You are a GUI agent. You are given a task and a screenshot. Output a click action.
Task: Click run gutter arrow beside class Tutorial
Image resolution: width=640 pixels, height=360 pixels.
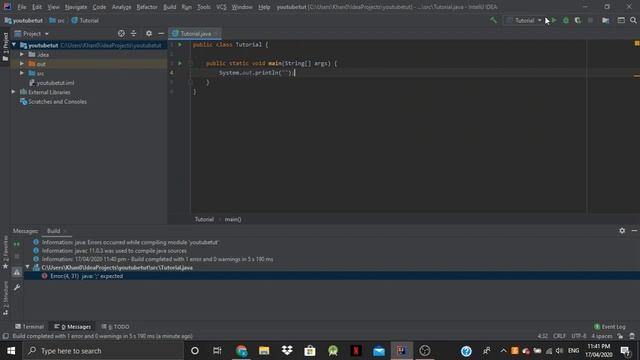coord(180,44)
